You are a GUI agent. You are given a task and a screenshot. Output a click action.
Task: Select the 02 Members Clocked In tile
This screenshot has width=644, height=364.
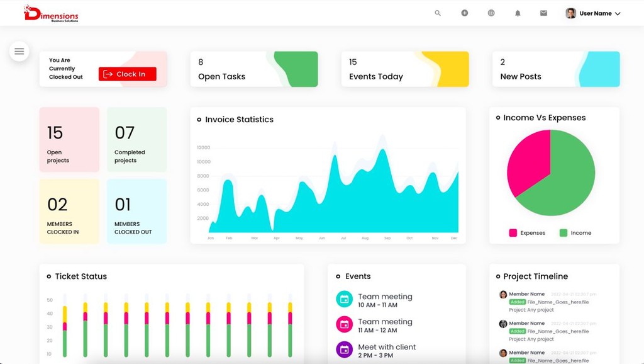(69, 212)
